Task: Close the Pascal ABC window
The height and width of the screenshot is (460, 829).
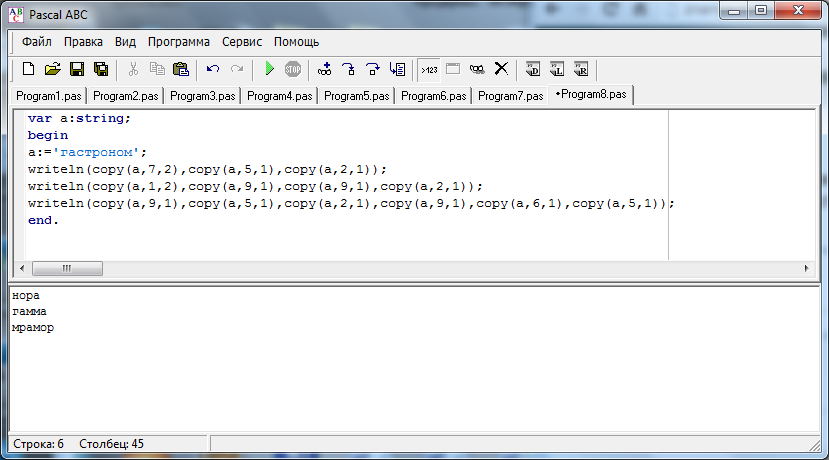Action: point(798,10)
